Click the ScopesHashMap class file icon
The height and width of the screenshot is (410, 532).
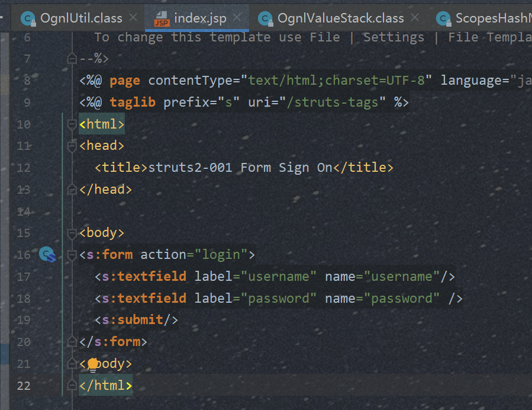coord(443,19)
